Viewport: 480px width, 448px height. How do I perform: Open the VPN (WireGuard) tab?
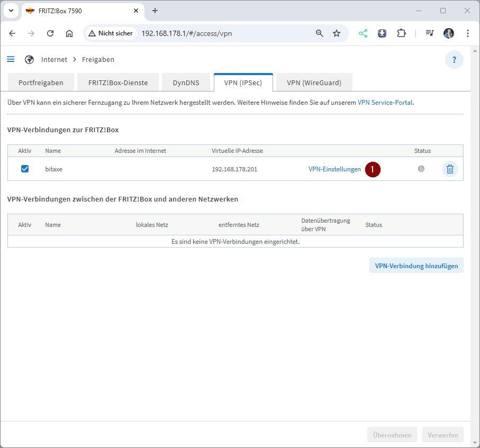point(314,83)
